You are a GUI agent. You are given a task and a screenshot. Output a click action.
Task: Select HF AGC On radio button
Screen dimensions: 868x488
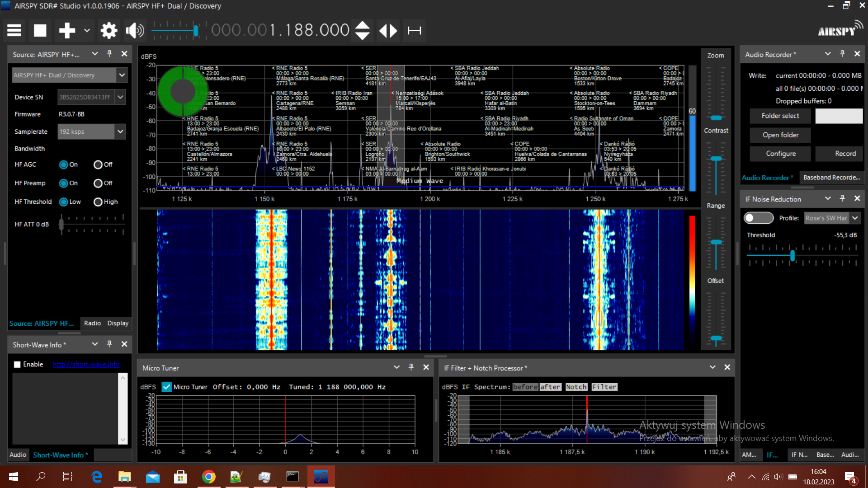click(x=64, y=164)
